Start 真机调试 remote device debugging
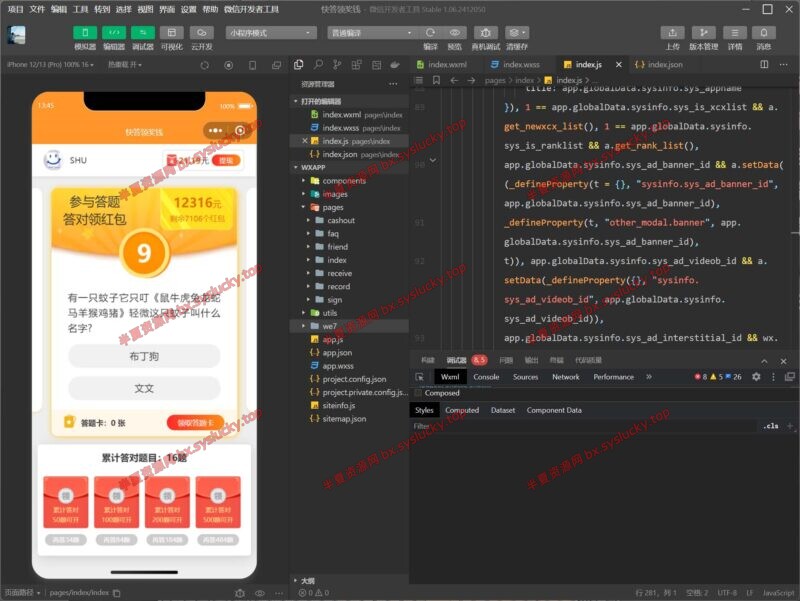This screenshot has width=800, height=601. click(485, 33)
